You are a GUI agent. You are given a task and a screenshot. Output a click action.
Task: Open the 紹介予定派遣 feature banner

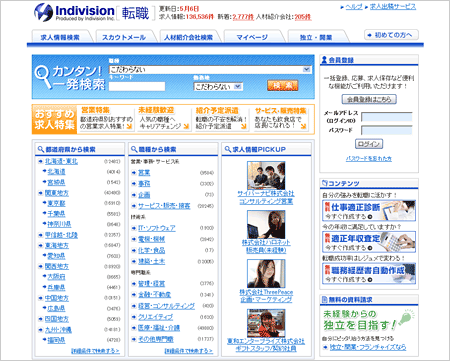221,118
